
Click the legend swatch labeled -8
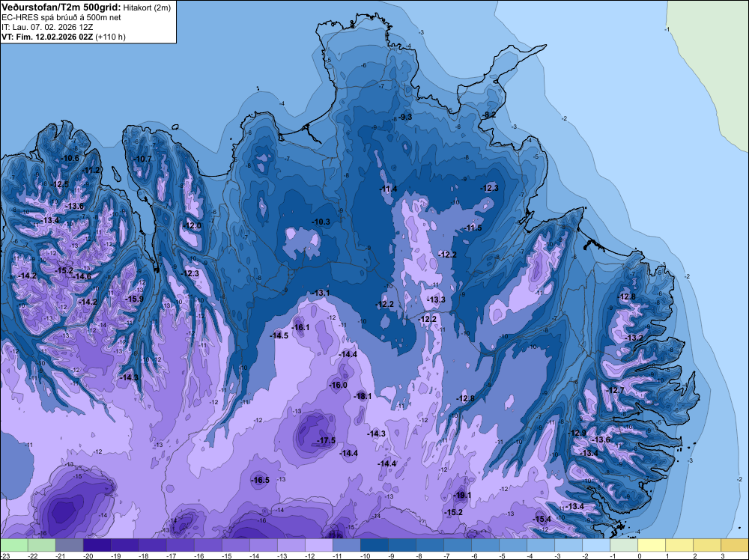pyautogui.click(x=430, y=545)
